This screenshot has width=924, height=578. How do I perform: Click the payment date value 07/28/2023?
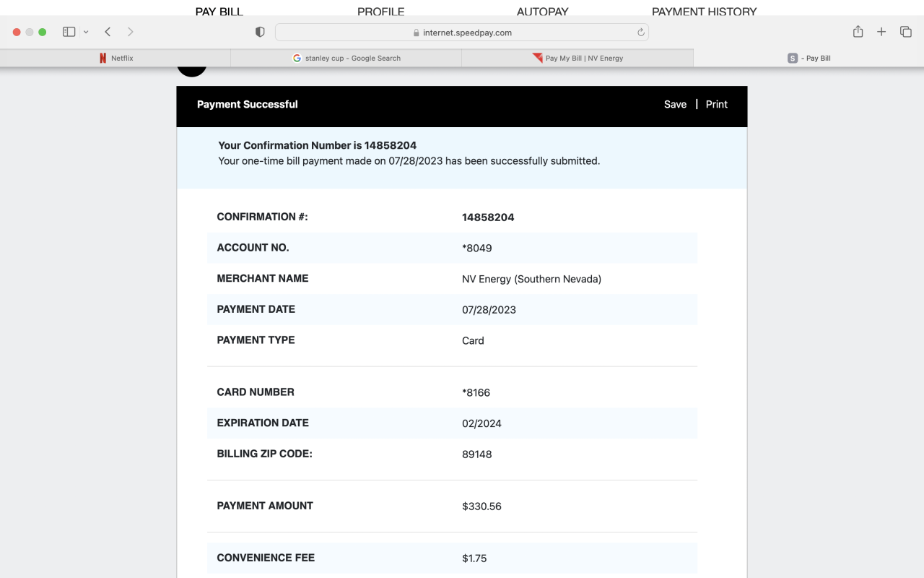click(x=489, y=310)
